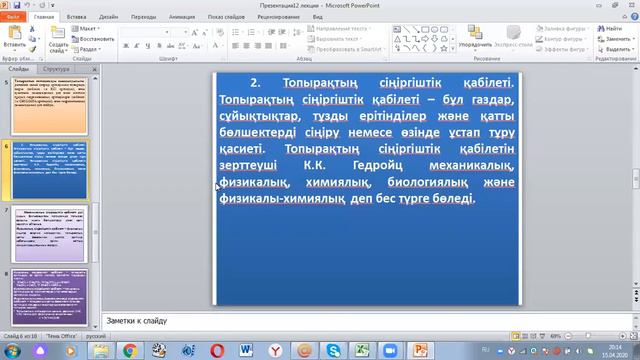The height and width of the screenshot is (360, 640).
Task: Pick the triangle shape in shapes gallery
Action: pyautogui.click(x=397, y=39)
